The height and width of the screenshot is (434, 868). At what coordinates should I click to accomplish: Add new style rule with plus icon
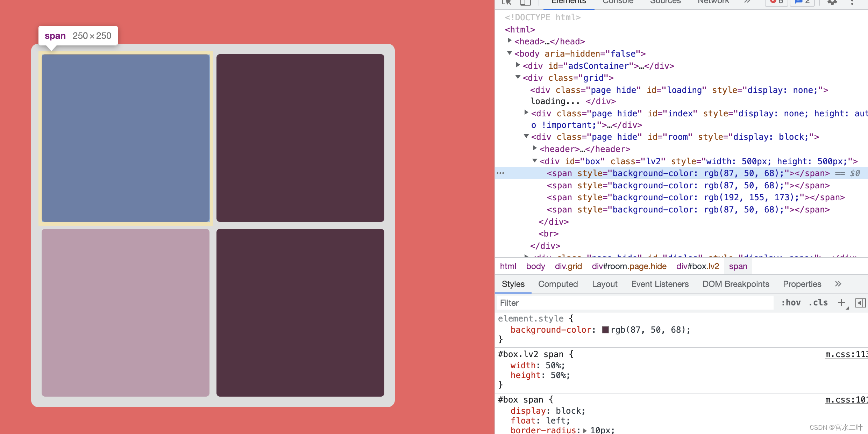click(x=841, y=303)
